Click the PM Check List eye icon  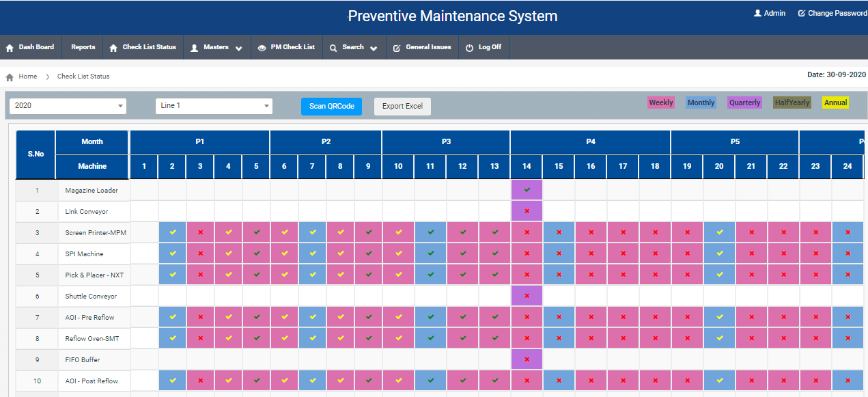(262, 48)
